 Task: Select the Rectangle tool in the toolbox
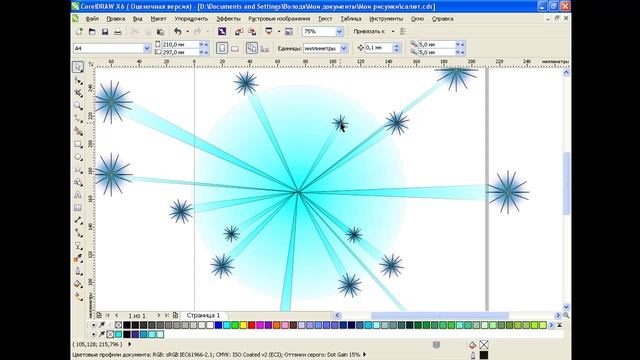click(78, 144)
